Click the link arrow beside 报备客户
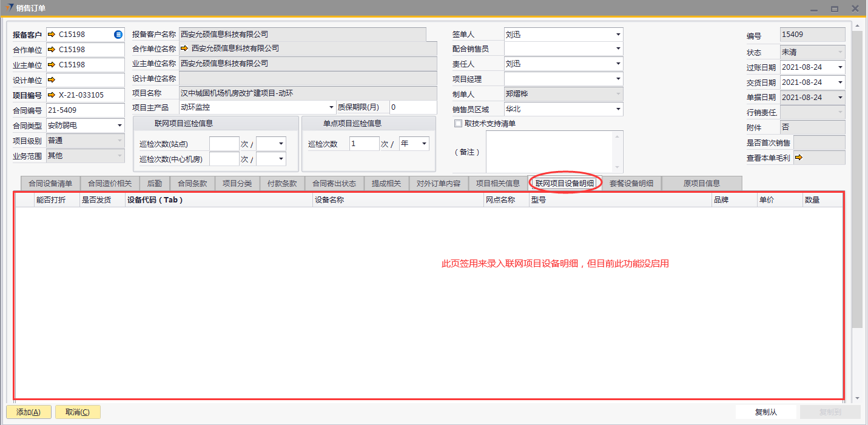Screen dimensions: 868x425 pyautogui.click(x=52, y=35)
